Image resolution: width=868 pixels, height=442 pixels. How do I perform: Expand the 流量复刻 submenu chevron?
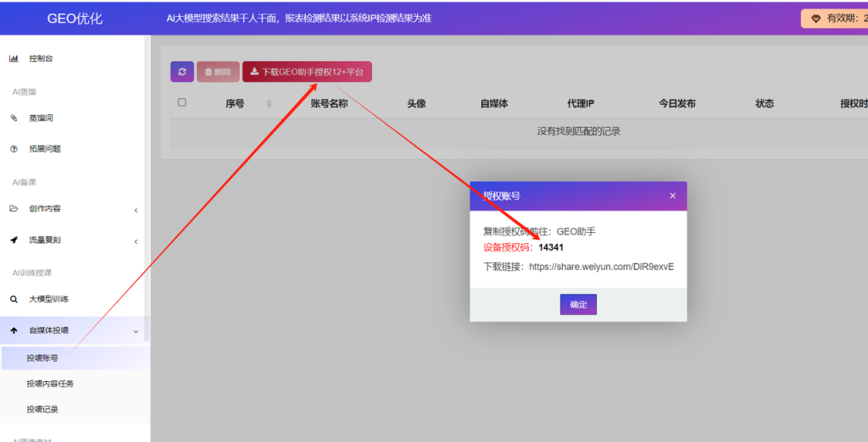[x=136, y=241]
